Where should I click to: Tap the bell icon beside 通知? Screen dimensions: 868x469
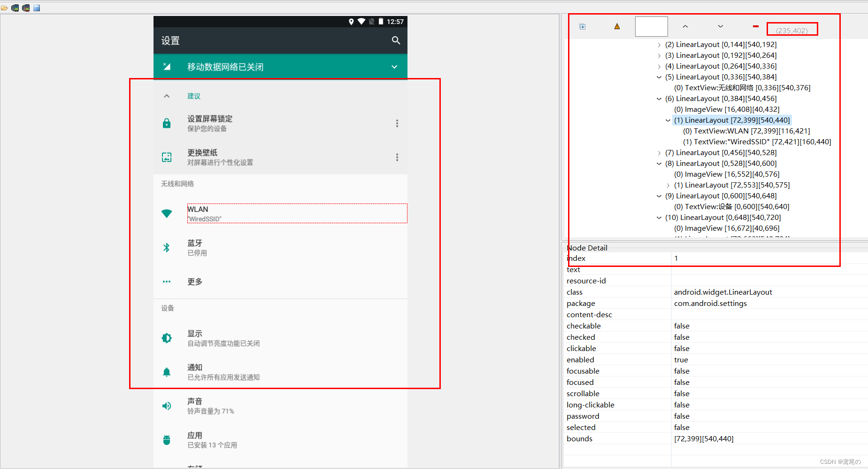(167, 372)
